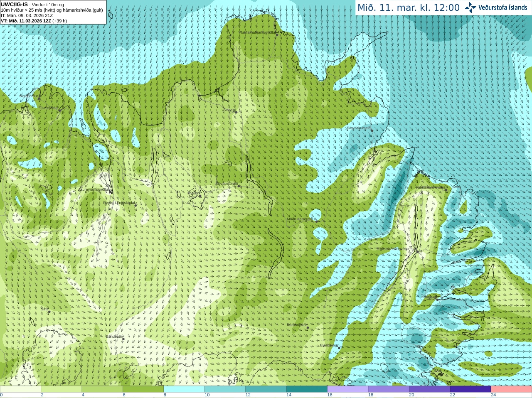Select the Eyjabakkar station label
Image resolution: width=532 pixels, height=398 pixels.
click(x=329, y=345)
